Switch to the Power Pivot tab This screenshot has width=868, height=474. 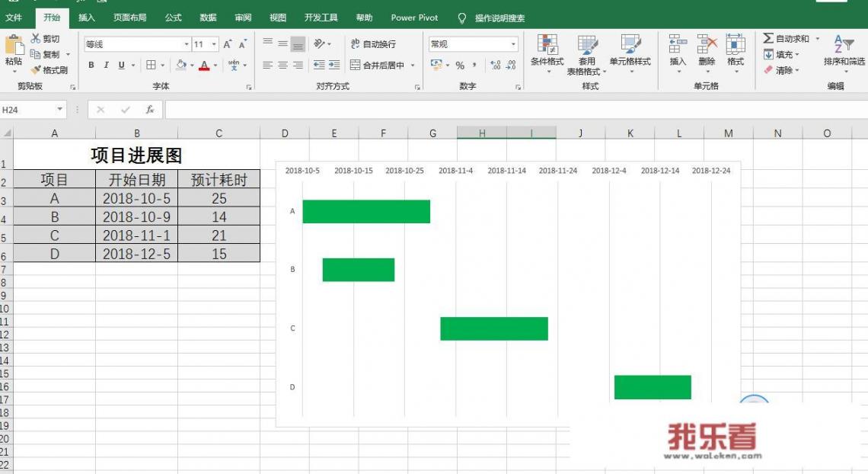[x=415, y=18]
